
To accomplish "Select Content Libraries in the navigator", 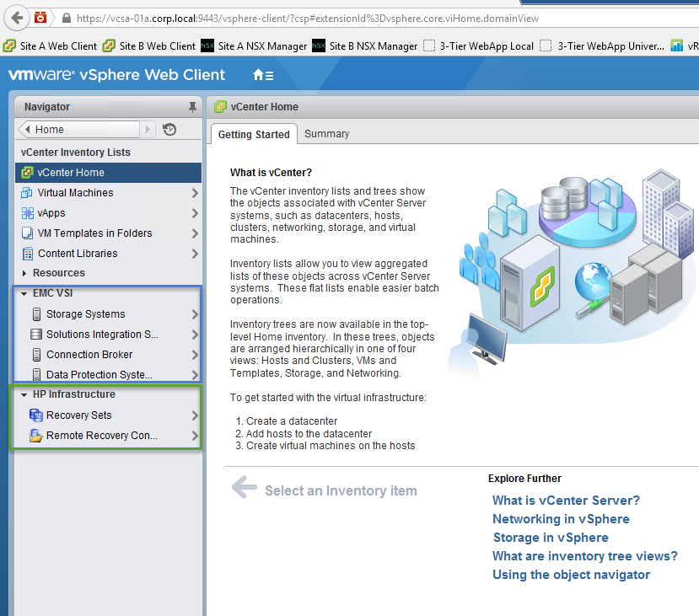I will point(108,254).
